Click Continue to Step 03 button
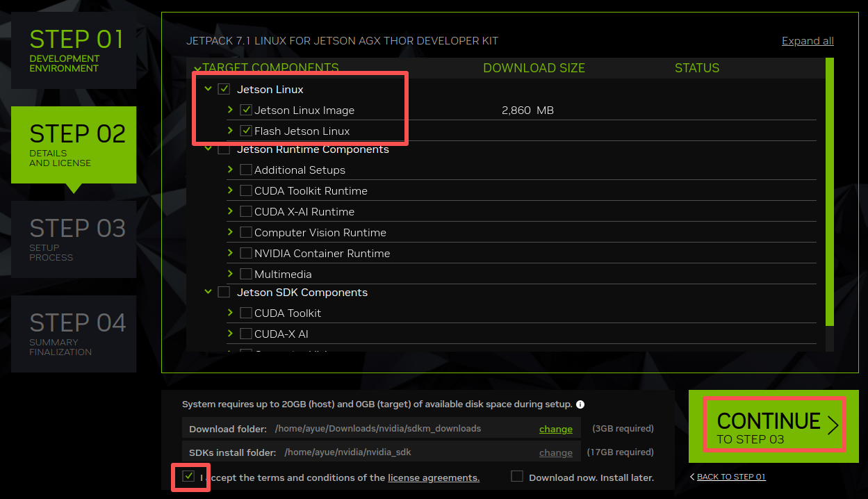The height and width of the screenshot is (499, 868). point(774,426)
